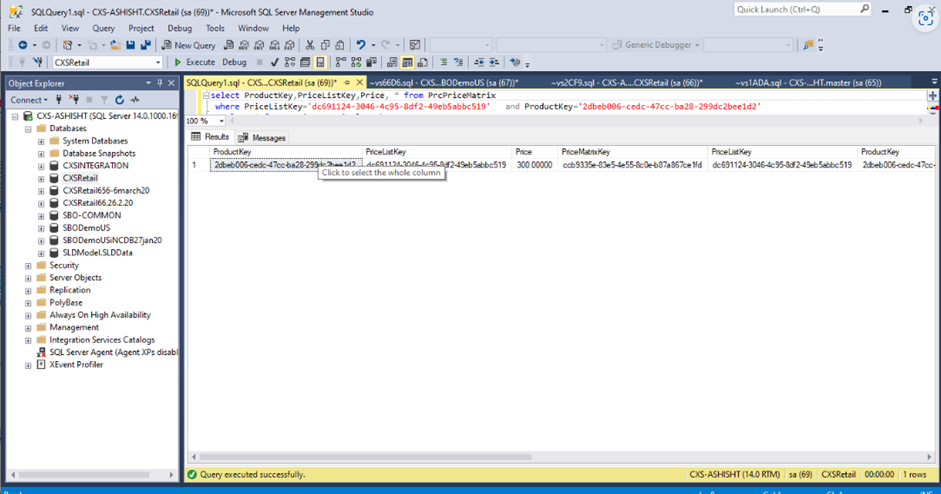
Task: Click the Quick Launch search box
Action: click(x=802, y=10)
